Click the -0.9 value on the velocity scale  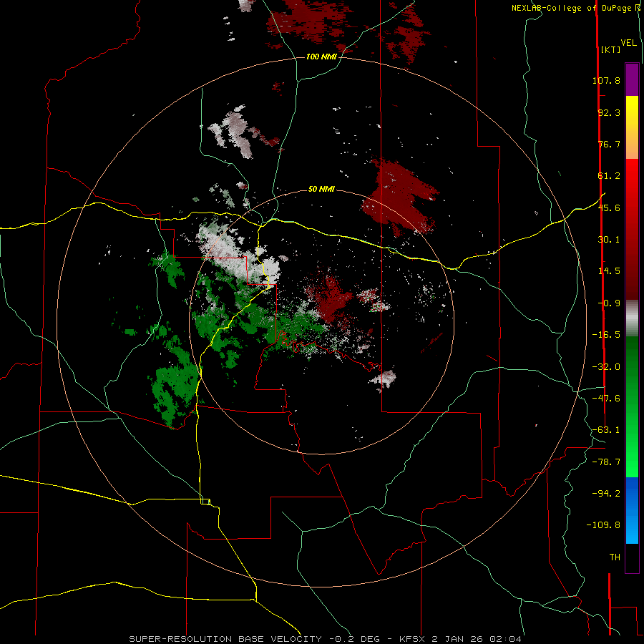pyautogui.click(x=609, y=303)
